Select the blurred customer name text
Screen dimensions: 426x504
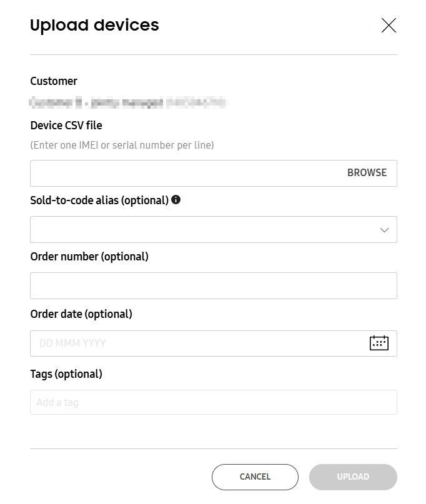point(128,101)
